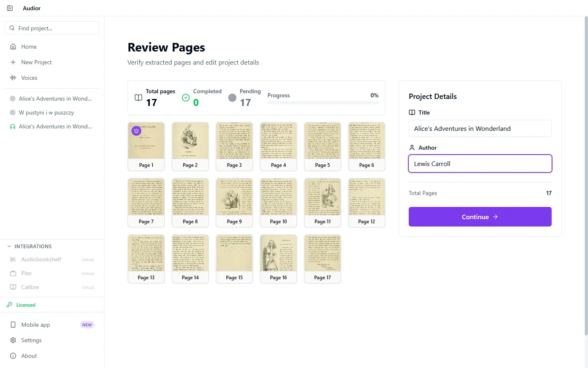Screen dimensions: 588x368
Task: Select the Page 7 thumbnail
Action: click(x=146, y=203)
